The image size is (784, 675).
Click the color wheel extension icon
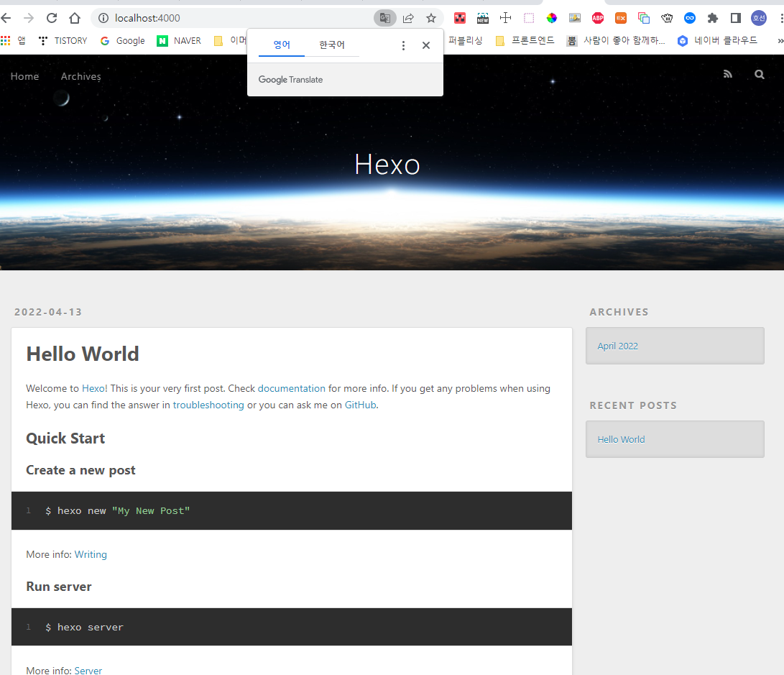[x=552, y=17]
